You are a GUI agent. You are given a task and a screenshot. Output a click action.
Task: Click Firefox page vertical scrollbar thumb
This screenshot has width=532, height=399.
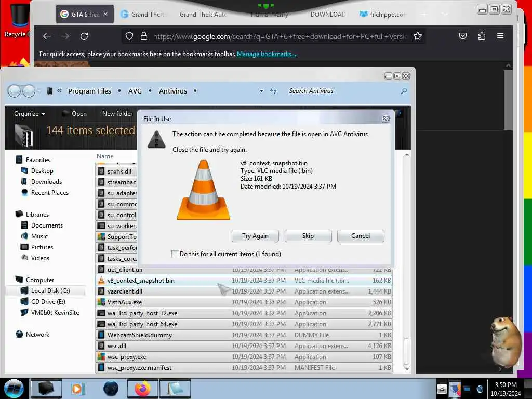pos(508,100)
